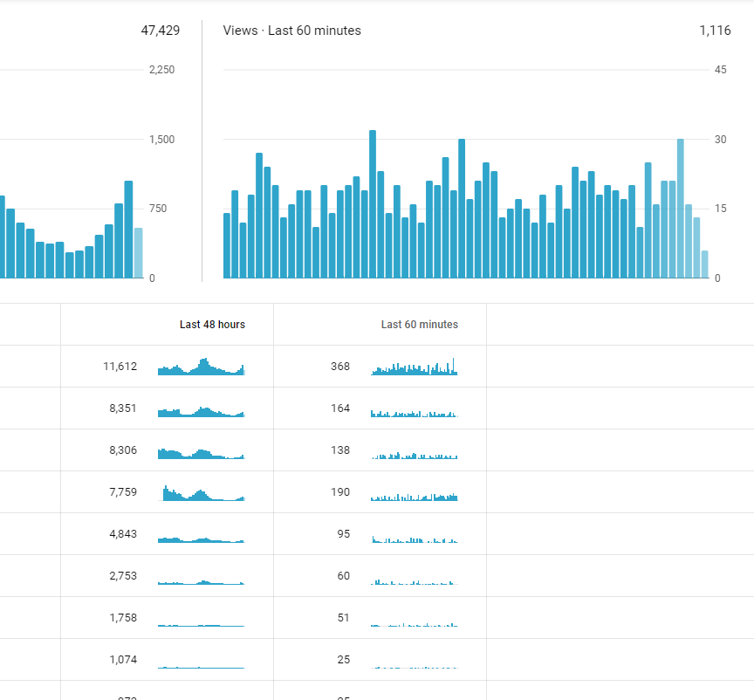Open the 60-minute sparkline in the 164 row
Screen dimensions: 754x700
415,414
